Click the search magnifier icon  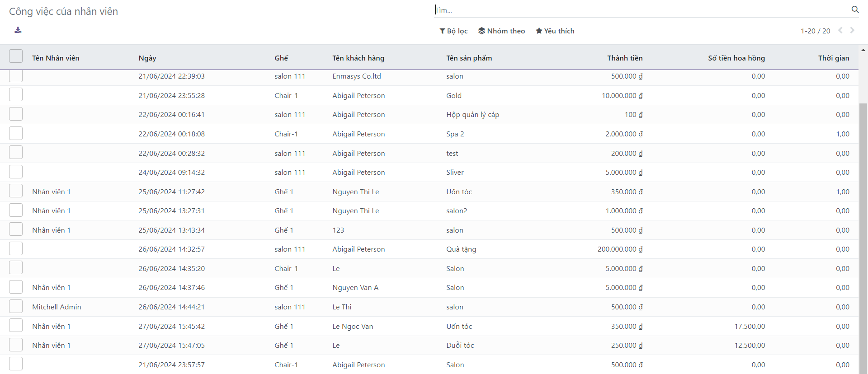[855, 9]
